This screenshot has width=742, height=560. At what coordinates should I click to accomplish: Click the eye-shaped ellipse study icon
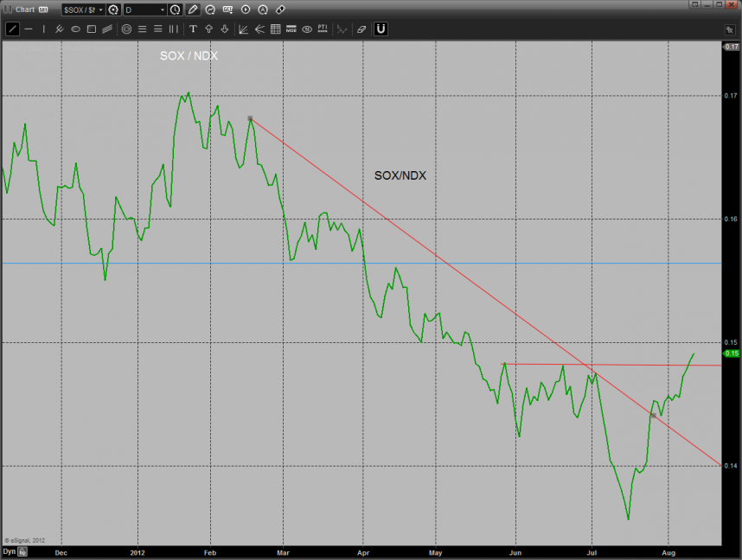pyautogui.click(x=307, y=29)
